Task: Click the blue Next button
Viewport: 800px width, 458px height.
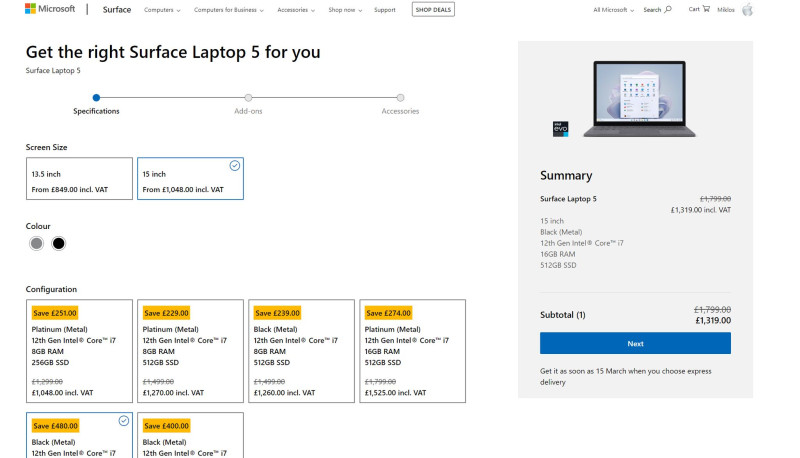Action: point(635,343)
